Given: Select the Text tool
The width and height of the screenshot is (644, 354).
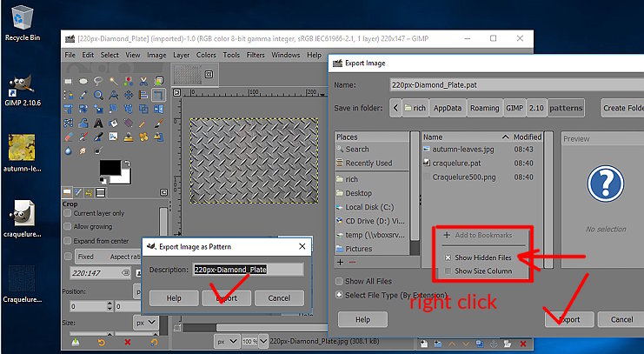Looking at the screenshot, I should pos(98,123).
